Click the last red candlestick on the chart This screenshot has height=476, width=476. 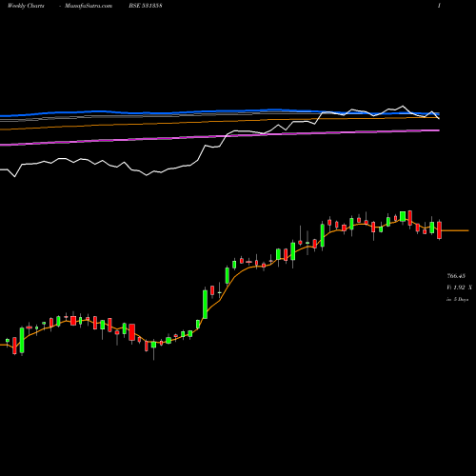point(439,229)
